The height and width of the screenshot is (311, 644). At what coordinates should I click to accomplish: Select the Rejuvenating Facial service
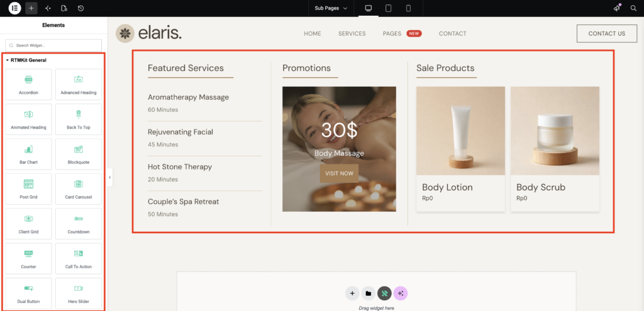coord(180,132)
